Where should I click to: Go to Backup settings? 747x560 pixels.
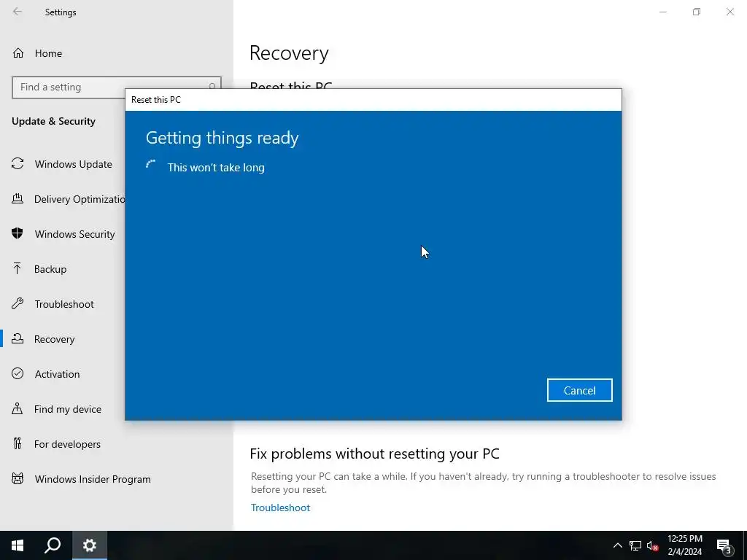tap(50, 269)
